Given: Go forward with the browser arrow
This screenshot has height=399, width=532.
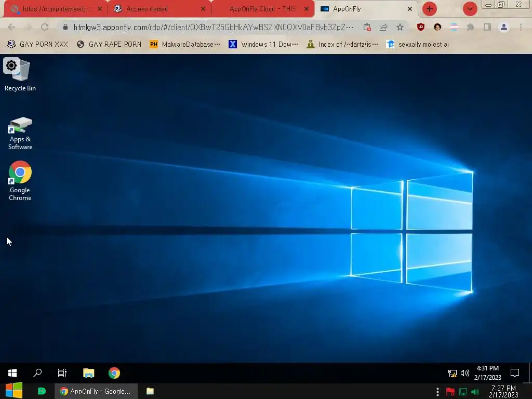Looking at the screenshot, I should click(x=28, y=27).
